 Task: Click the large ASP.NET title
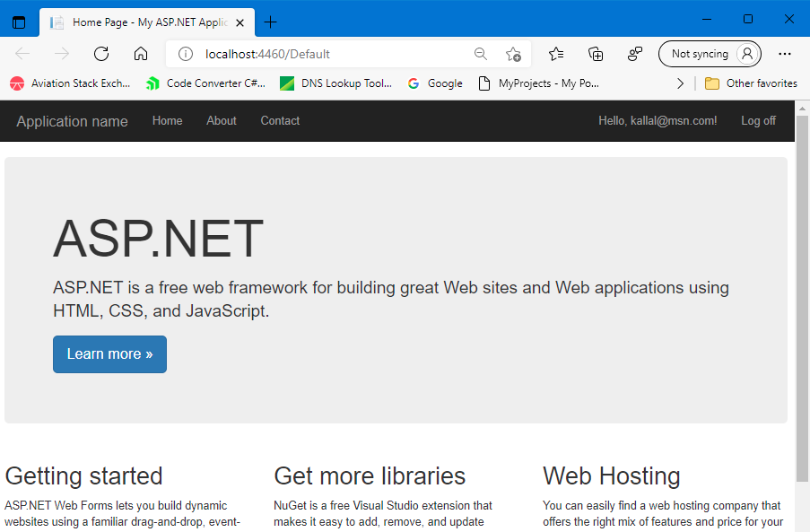158,239
